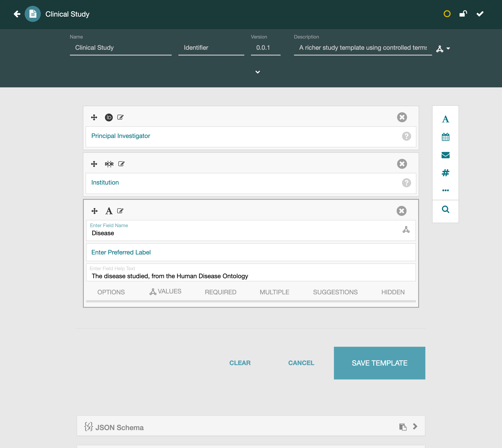Click the JSON Schema braces icon
The image size is (502, 448).
[89, 427]
